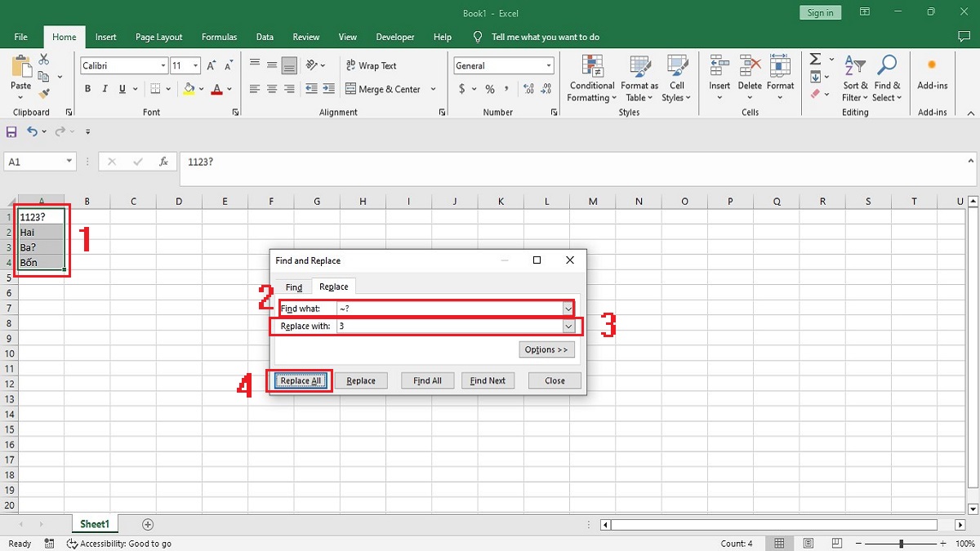Open Find & Select menu
The image size is (980, 551).
click(x=887, y=78)
